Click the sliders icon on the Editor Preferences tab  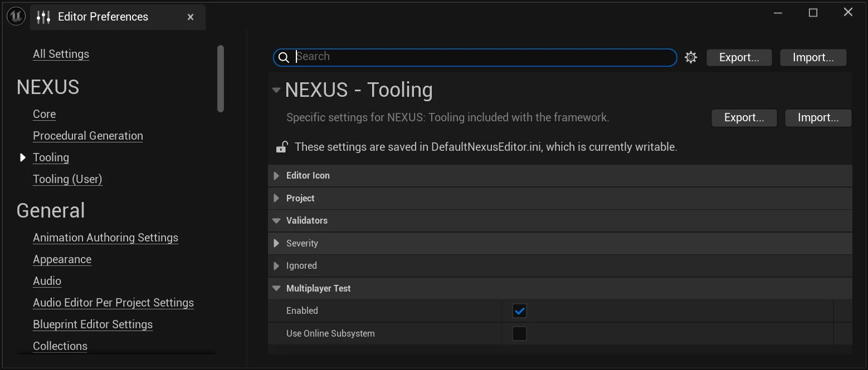point(43,17)
